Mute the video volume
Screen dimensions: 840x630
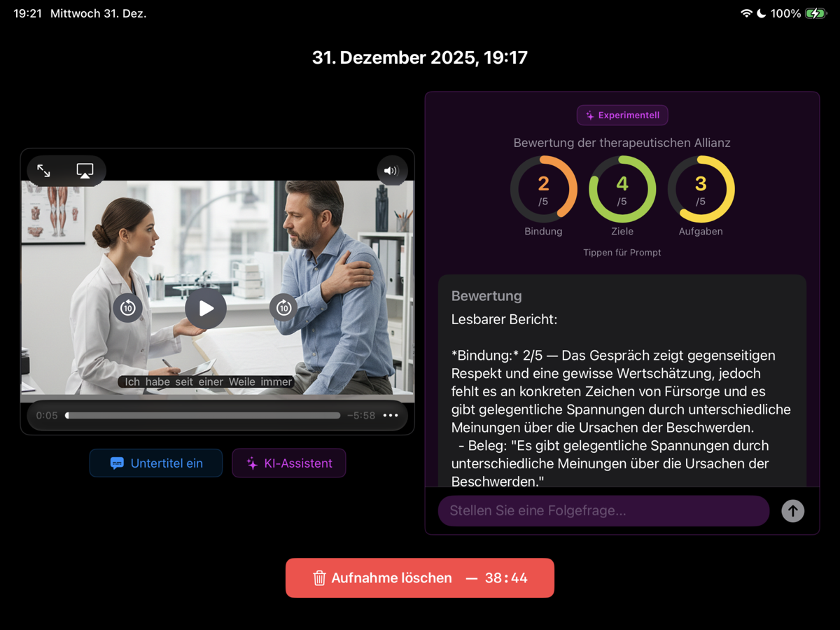tap(391, 171)
